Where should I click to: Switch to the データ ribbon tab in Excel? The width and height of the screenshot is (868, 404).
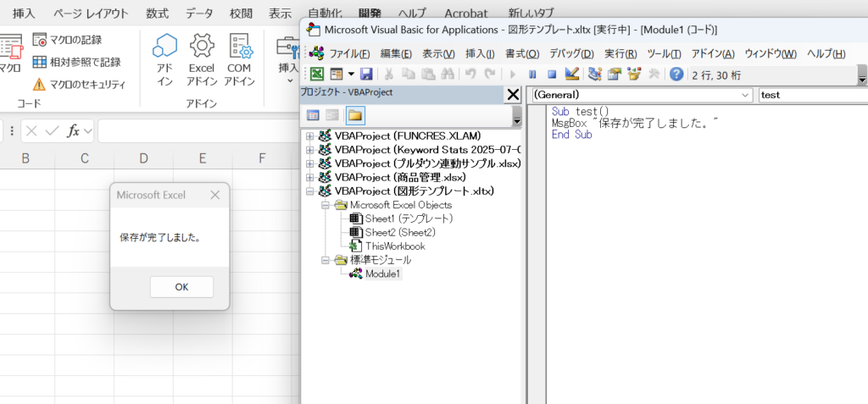[199, 14]
